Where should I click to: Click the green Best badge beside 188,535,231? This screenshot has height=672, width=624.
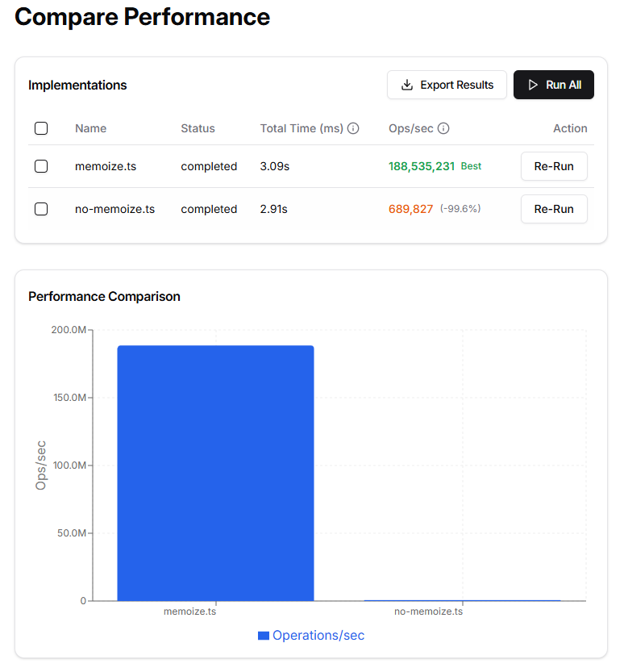[x=470, y=165]
